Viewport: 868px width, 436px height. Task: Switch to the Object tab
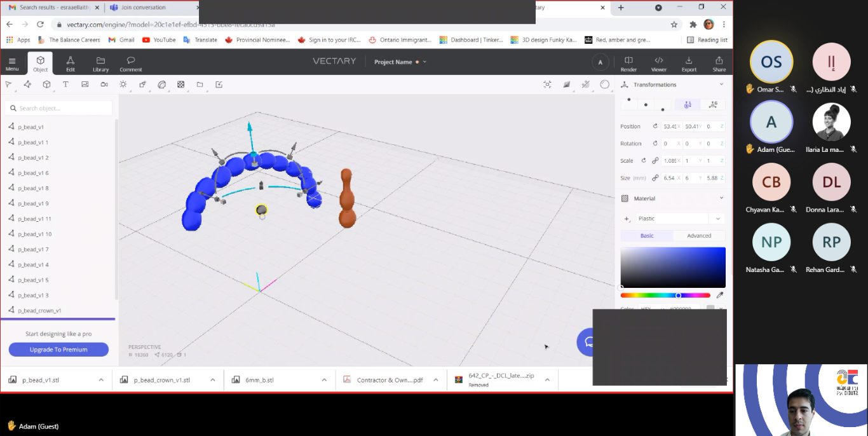click(x=40, y=64)
